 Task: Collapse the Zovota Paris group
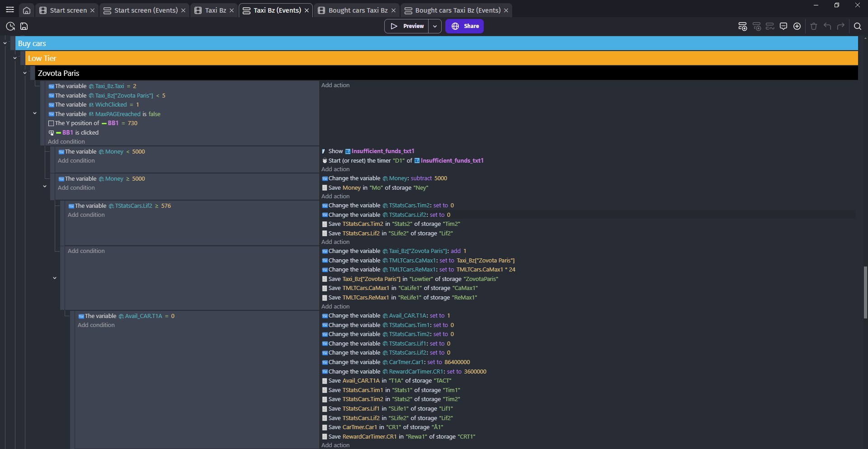(25, 73)
